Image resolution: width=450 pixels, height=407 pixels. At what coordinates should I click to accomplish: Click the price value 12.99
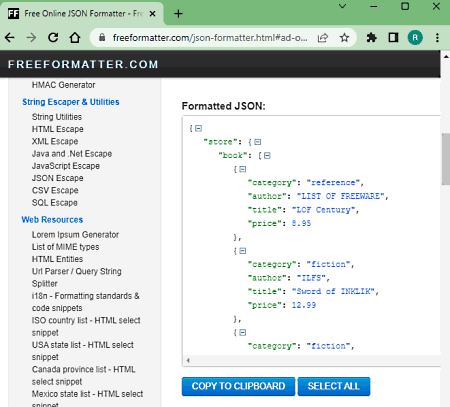coord(304,305)
